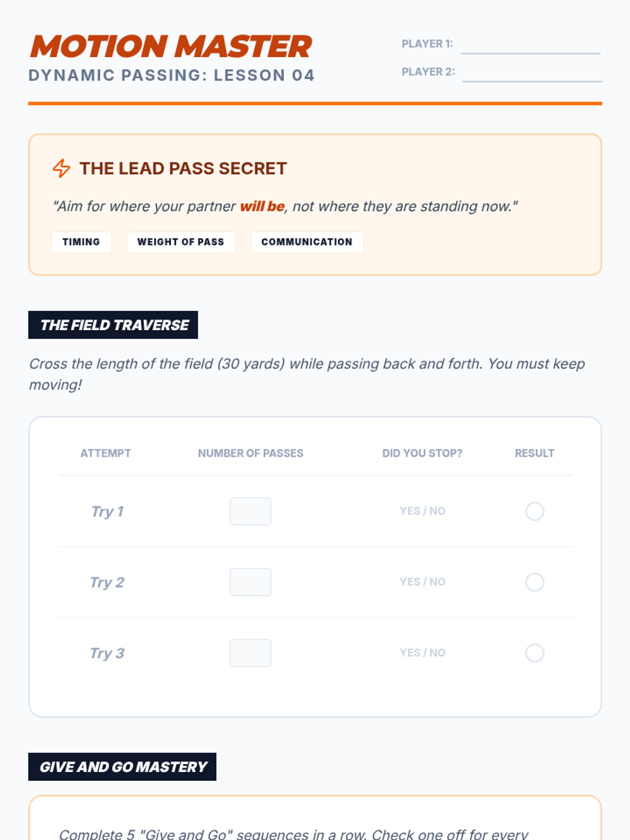Screen dimensions: 630x840
Task: Click the NUMBER OF PASSES column header
Action: click(250, 453)
